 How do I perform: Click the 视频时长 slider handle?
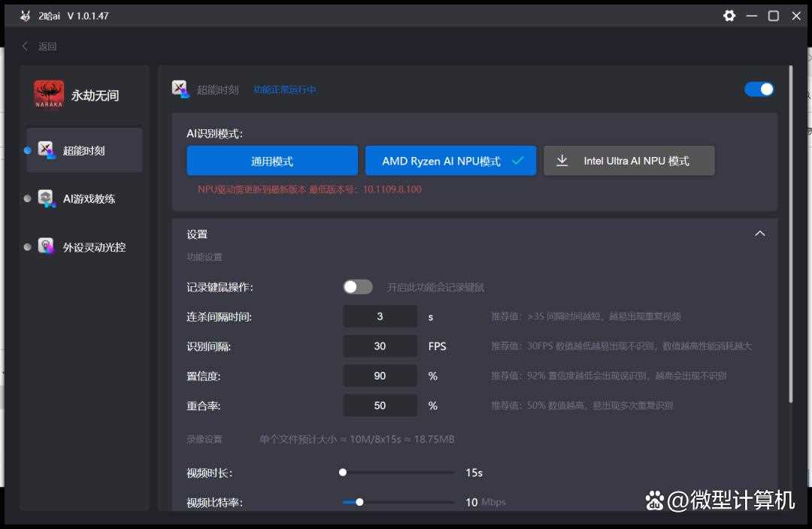tap(343, 473)
